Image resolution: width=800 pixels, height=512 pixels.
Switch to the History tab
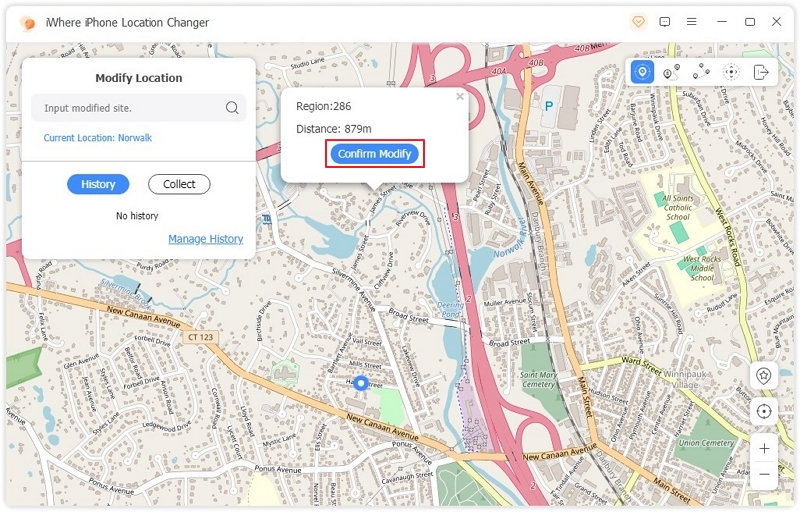click(x=98, y=184)
